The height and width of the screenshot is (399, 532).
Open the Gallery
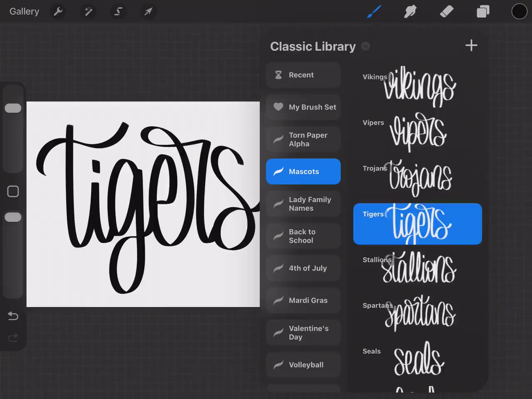click(x=24, y=12)
